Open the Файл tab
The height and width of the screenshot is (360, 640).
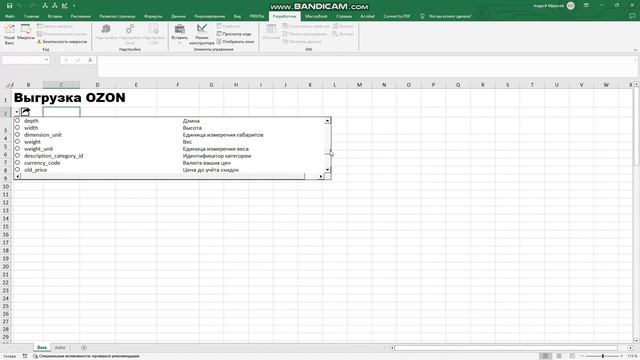[10, 16]
